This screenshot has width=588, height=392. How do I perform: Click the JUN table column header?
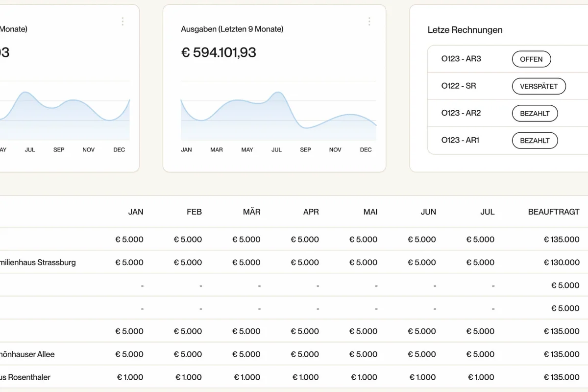coord(428,212)
